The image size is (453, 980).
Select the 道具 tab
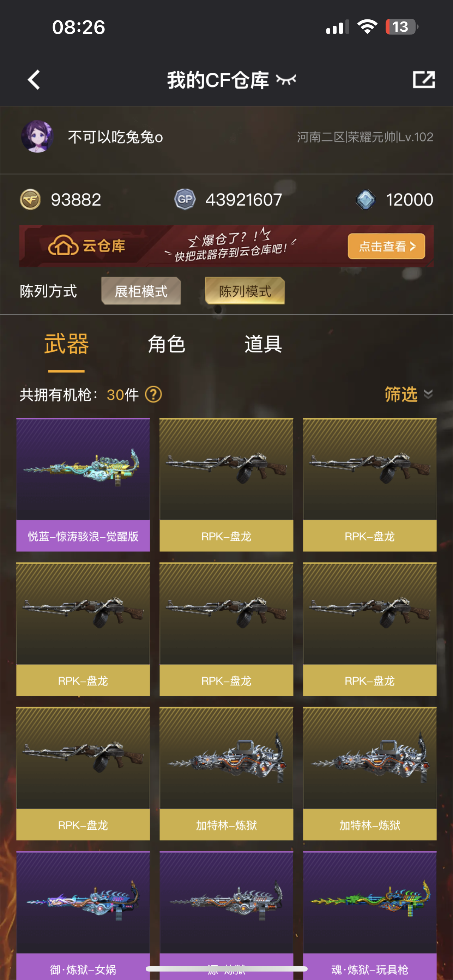click(x=263, y=344)
